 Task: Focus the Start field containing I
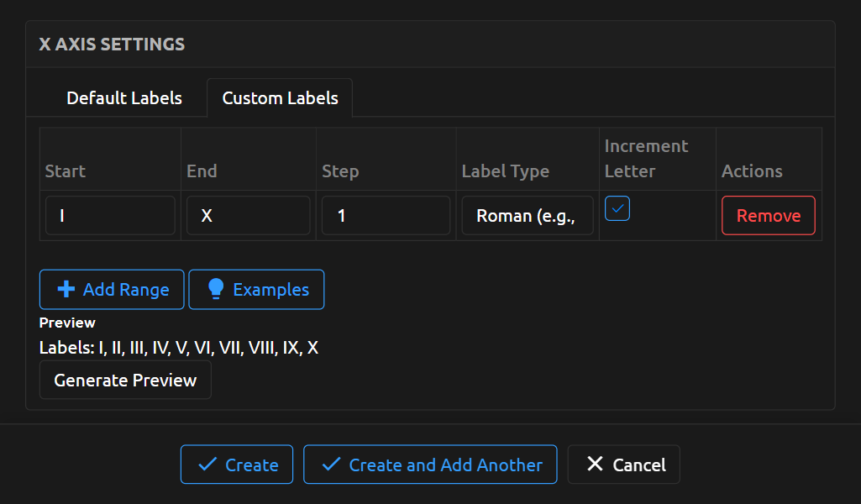(110, 216)
